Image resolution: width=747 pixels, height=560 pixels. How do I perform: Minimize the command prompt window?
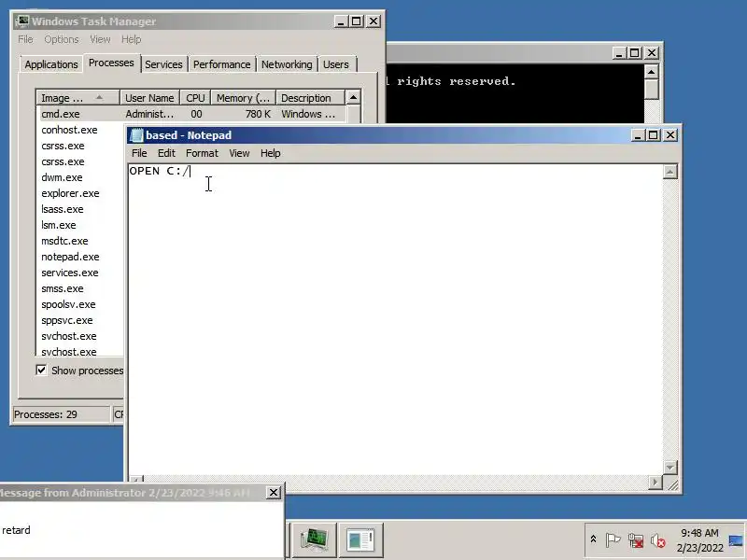tap(619, 53)
